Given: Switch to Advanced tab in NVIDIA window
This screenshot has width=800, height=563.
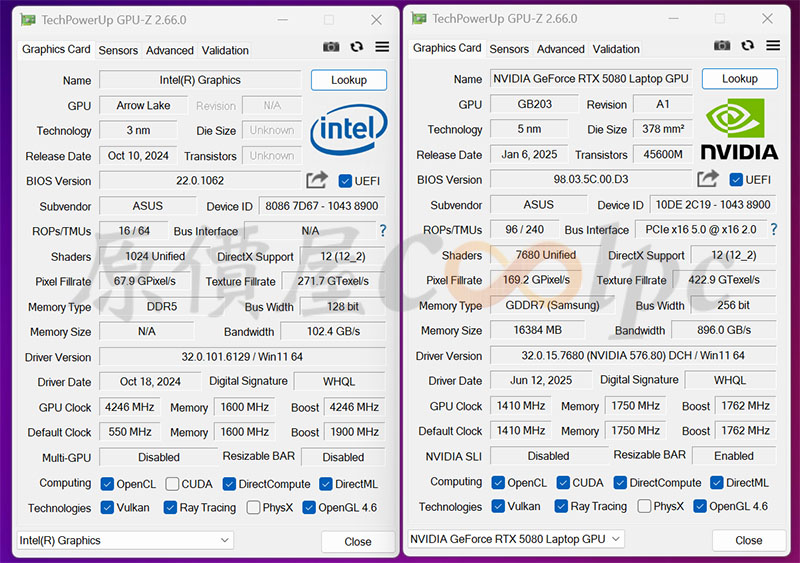Looking at the screenshot, I should click(x=560, y=49).
